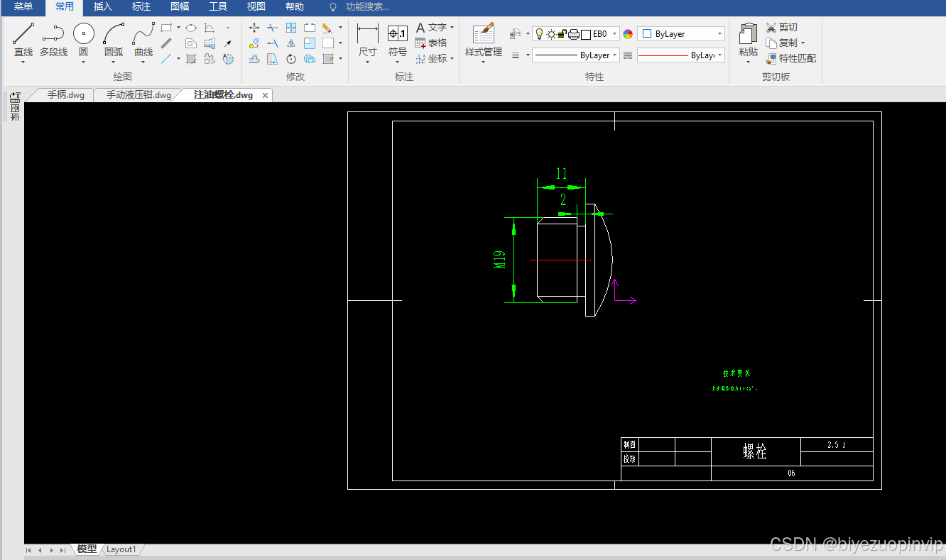Click the 复制 copy button
946x560 pixels.
point(781,43)
